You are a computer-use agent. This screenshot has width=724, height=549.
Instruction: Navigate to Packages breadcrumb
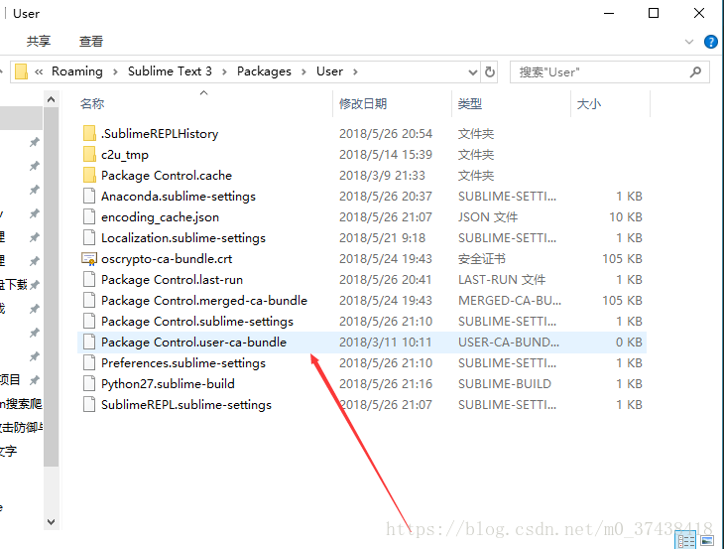pyautogui.click(x=264, y=71)
